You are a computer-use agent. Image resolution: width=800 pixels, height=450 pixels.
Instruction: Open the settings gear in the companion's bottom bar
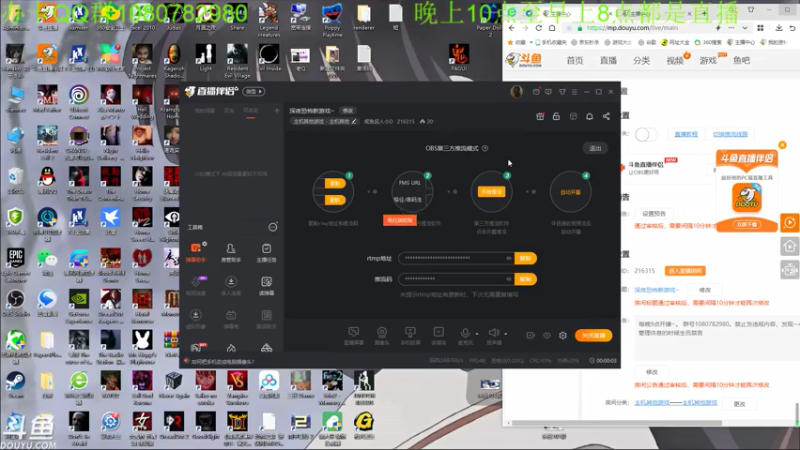pyautogui.click(x=563, y=335)
